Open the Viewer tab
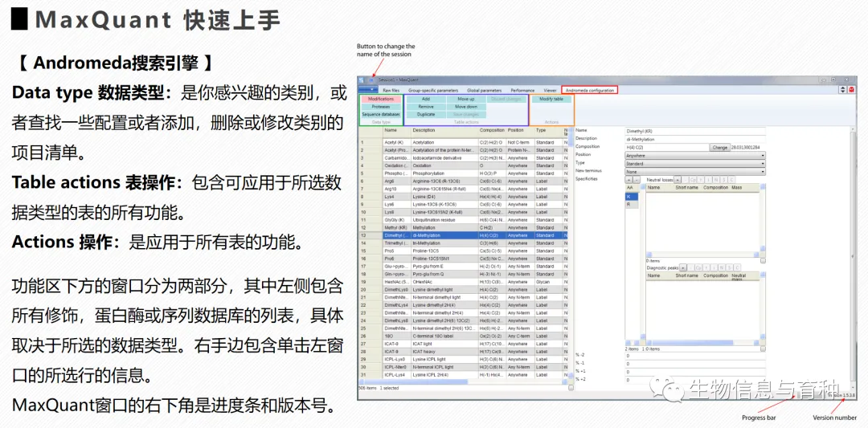 (550, 90)
